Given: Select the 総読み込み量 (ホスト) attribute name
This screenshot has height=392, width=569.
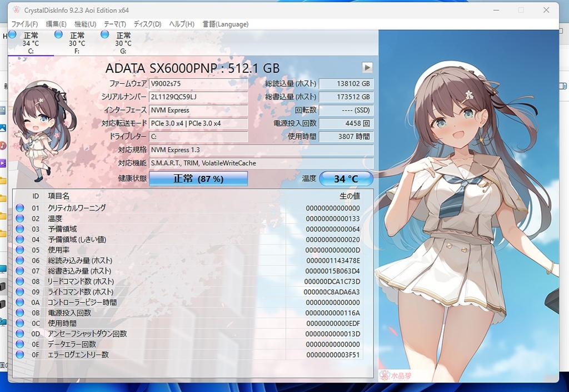Looking at the screenshot, I should [80, 260].
